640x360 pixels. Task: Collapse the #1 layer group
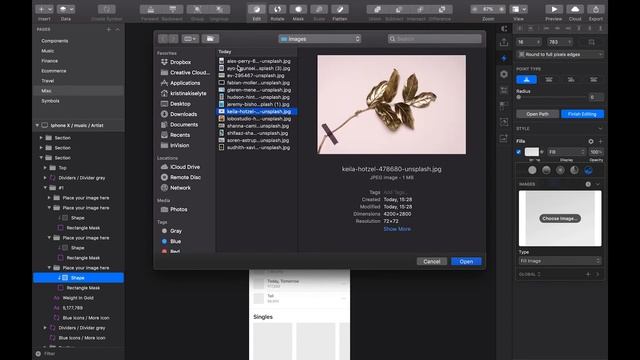[x=45, y=188]
